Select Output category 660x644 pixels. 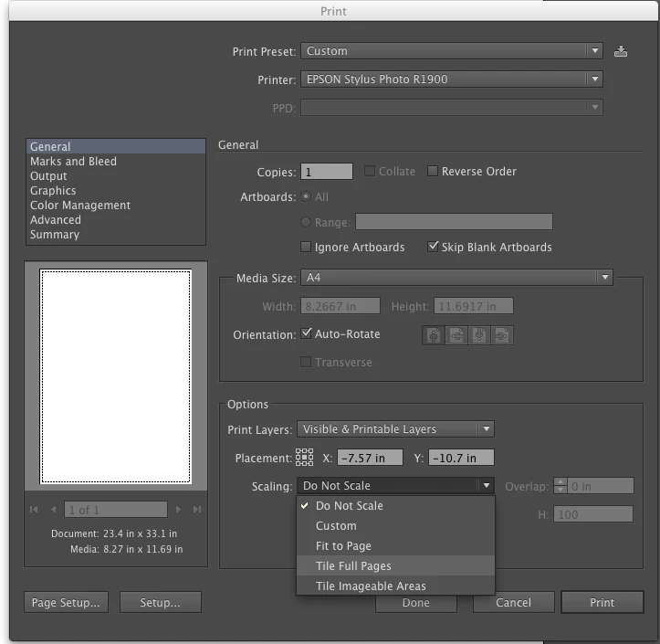(x=116, y=176)
